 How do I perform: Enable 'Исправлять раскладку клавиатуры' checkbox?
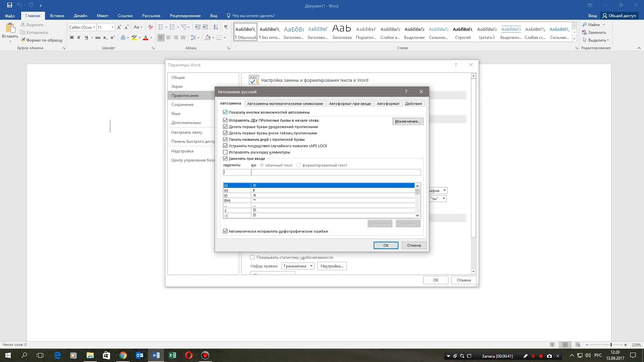click(x=225, y=152)
